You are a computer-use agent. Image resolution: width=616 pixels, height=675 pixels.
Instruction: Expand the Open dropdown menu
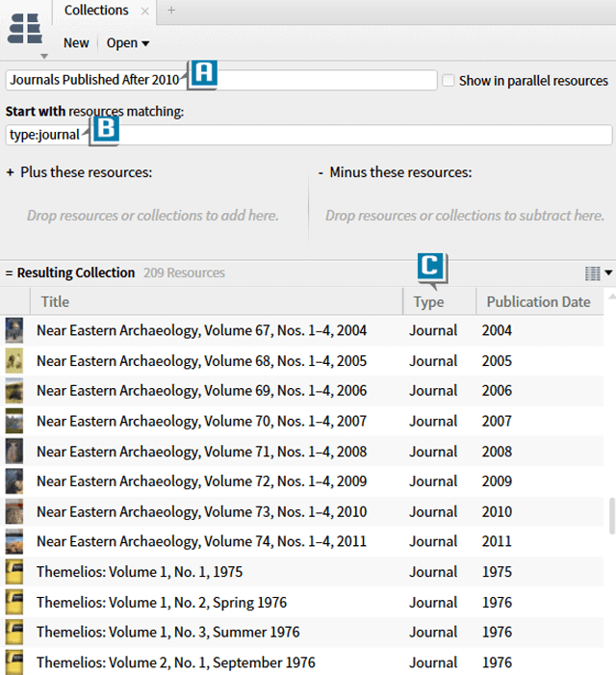pos(127,43)
